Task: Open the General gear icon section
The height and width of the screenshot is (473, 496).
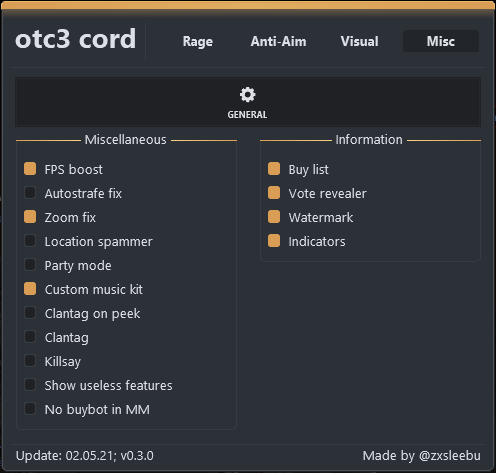Action: [x=247, y=102]
